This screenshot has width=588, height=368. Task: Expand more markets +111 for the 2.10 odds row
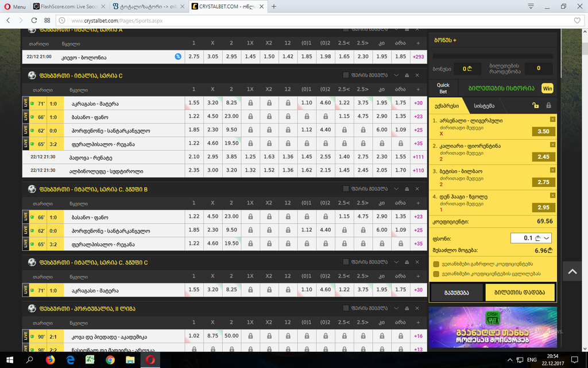point(417,157)
